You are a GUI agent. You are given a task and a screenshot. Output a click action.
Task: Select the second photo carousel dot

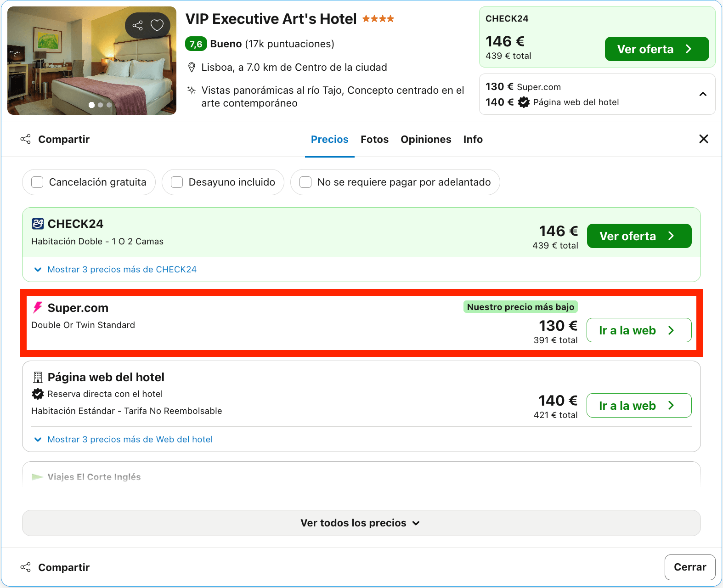pos(101,105)
